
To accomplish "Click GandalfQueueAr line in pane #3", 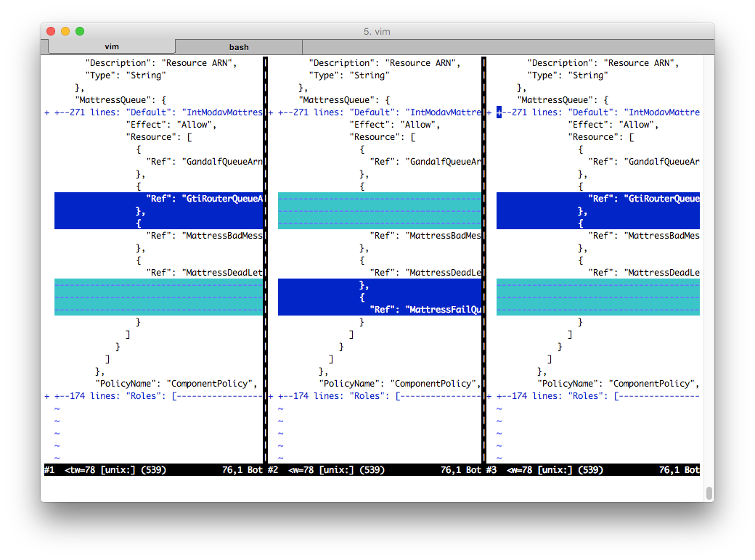I will [x=644, y=162].
